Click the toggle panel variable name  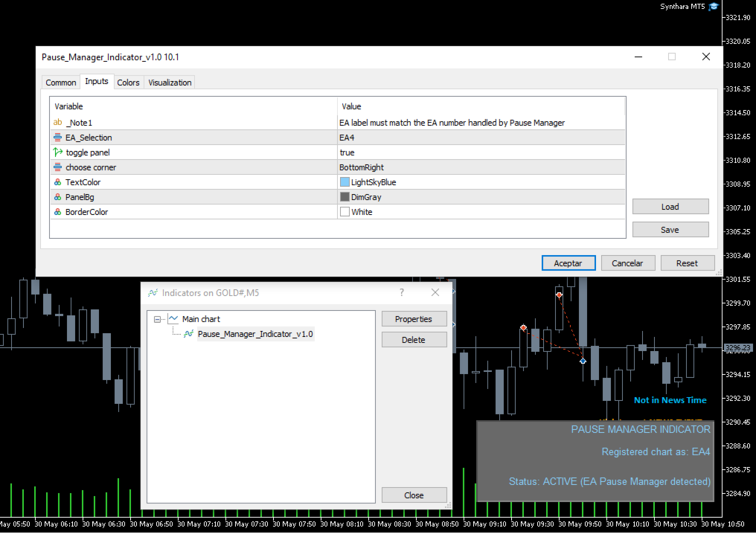tap(88, 152)
